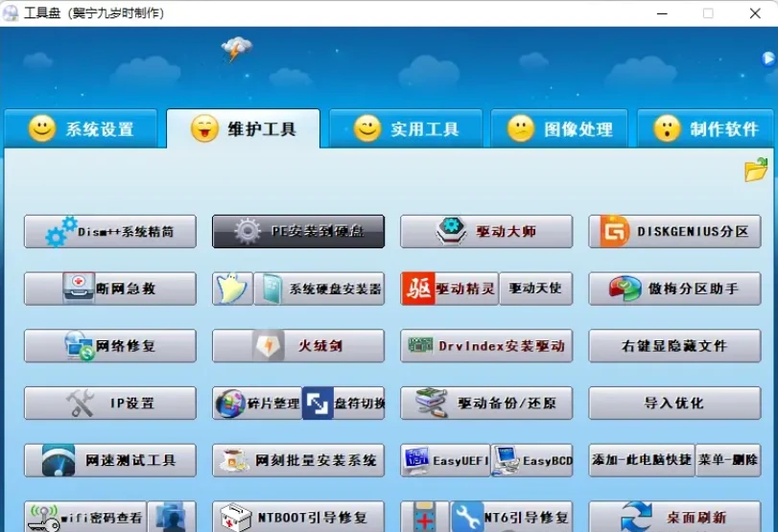
Task: Click the 右键显隐藏文件 button
Action: click(x=674, y=346)
